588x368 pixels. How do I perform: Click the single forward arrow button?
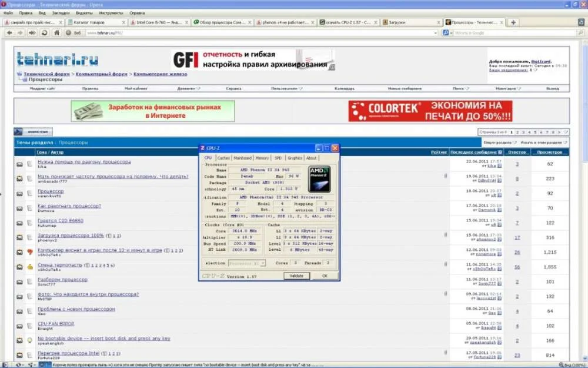(x=20, y=32)
